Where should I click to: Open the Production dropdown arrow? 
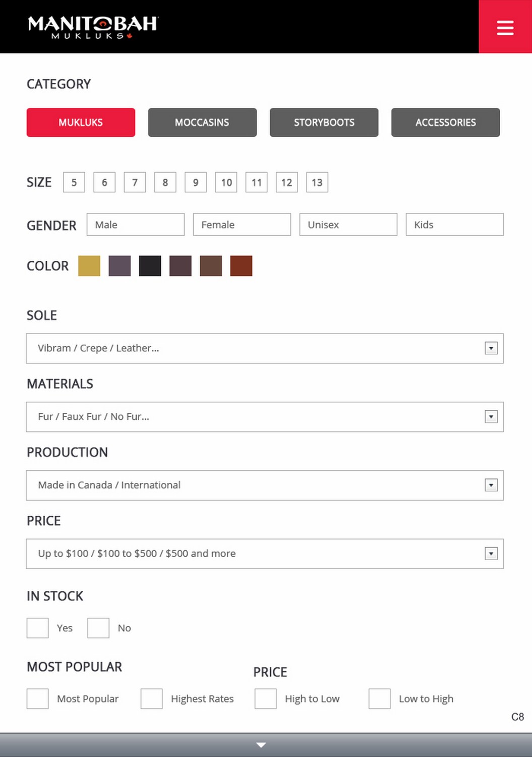491,485
